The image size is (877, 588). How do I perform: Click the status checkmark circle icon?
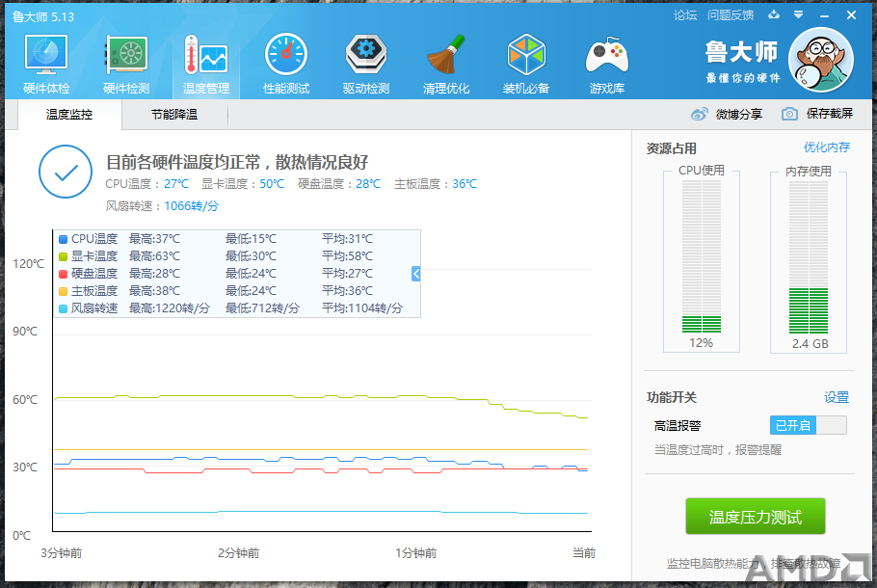66,172
